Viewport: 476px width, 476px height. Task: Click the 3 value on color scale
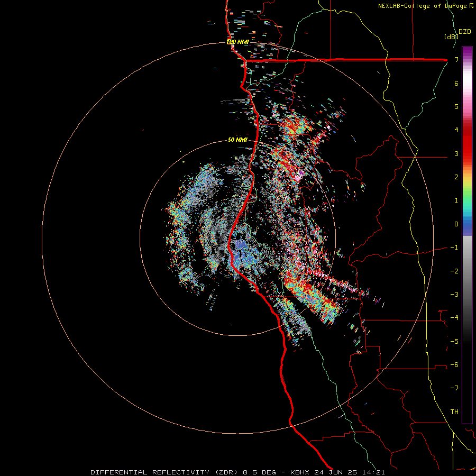(x=456, y=153)
